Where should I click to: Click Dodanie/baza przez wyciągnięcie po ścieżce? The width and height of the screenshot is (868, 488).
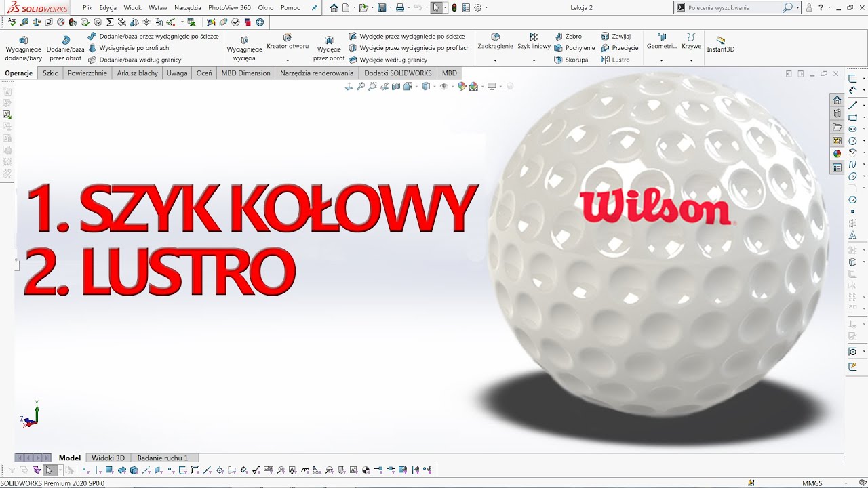point(153,36)
